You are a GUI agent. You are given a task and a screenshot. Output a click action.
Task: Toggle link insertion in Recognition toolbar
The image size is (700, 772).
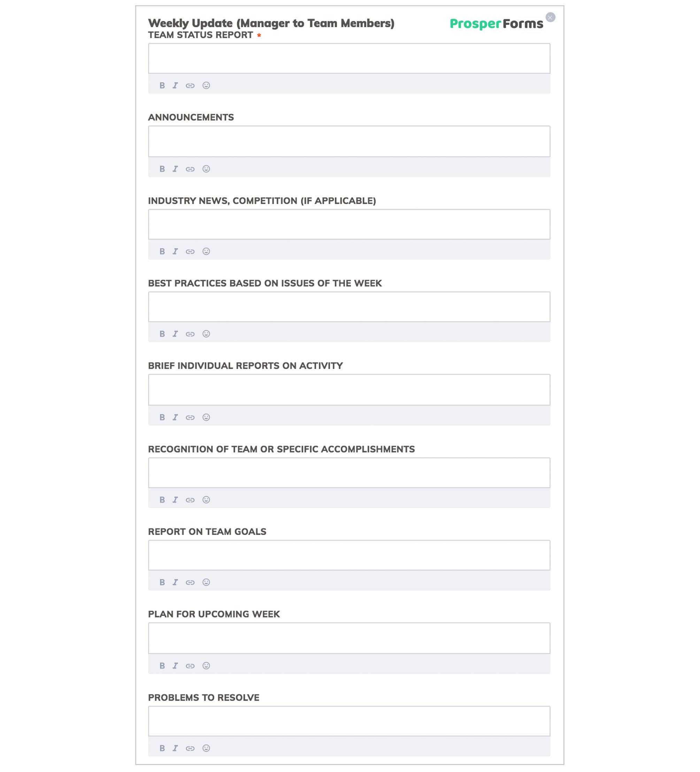[190, 500]
